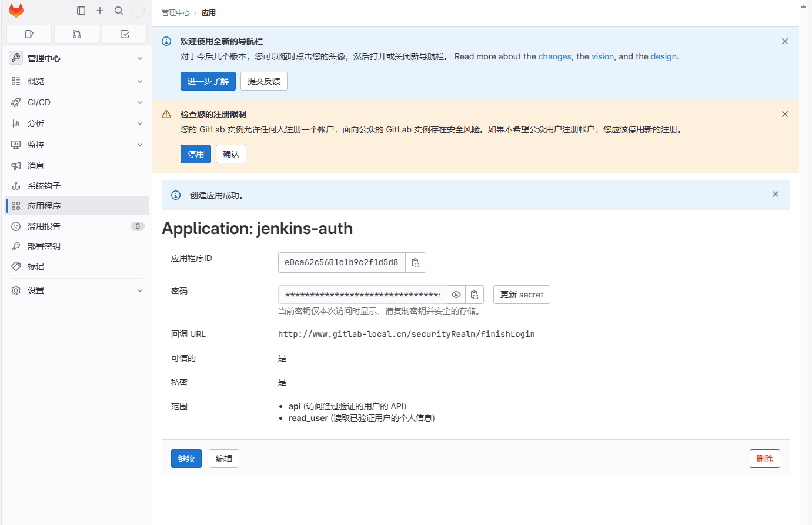Screen dimensions: 812x525
Task: Open the search magnifier icon
Action: click(119, 11)
